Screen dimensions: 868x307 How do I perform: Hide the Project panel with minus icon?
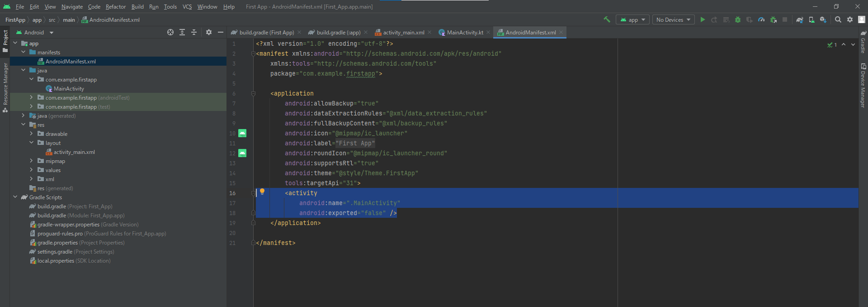221,32
